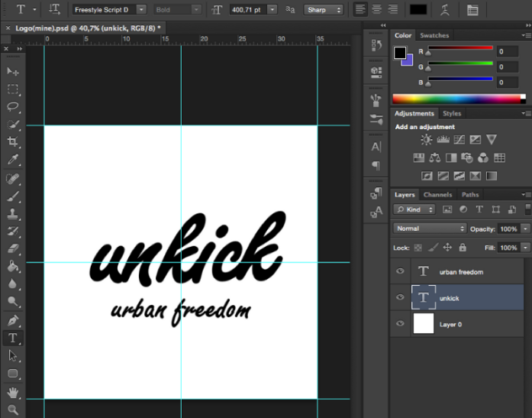Open the anti-aliasing Sharp dropdown
This screenshot has height=418, width=532.
click(x=323, y=10)
